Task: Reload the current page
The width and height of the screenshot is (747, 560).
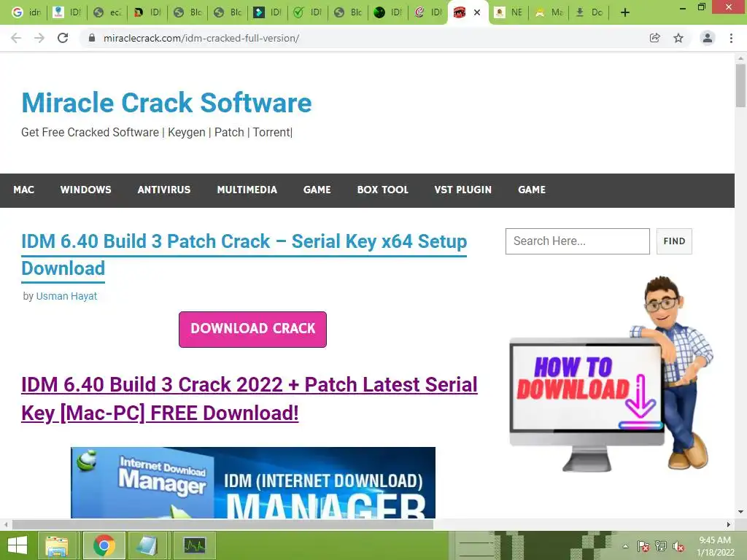Action: (x=63, y=38)
